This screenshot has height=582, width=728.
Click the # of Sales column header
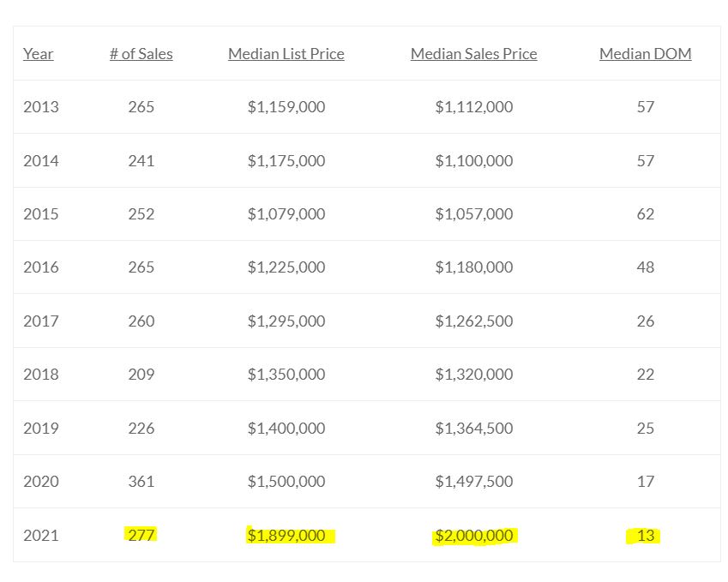[141, 54]
